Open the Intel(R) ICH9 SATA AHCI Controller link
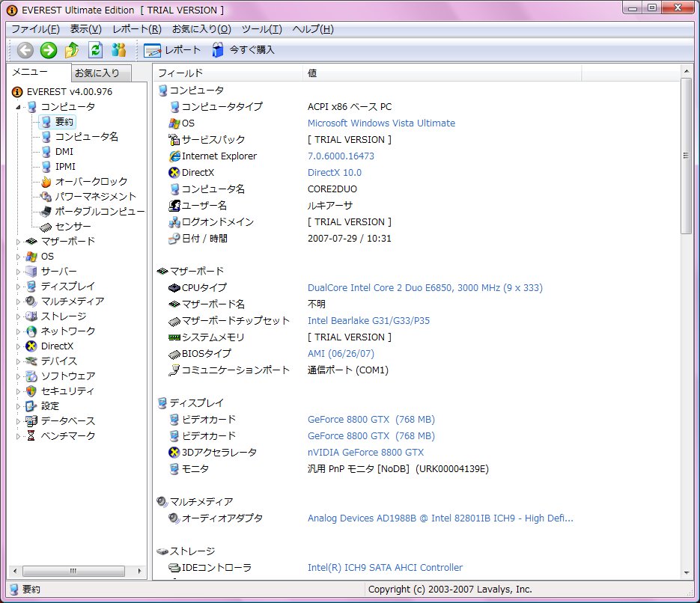The height and width of the screenshot is (603, 700). tap(385, 568)
